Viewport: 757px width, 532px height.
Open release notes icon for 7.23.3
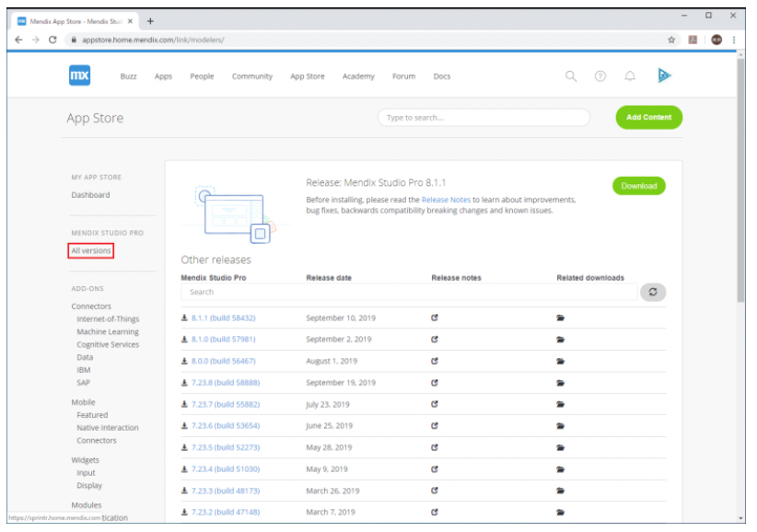[x=435, y=491]
